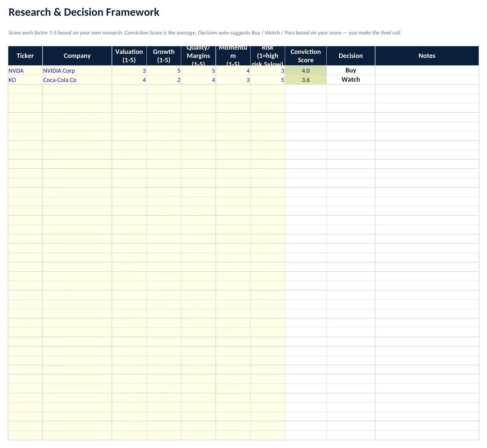The height and width of the screenshot is (448, 487).
Task: Click the Risk header cell
Action: pyautogui.click(x=268, y=56)
